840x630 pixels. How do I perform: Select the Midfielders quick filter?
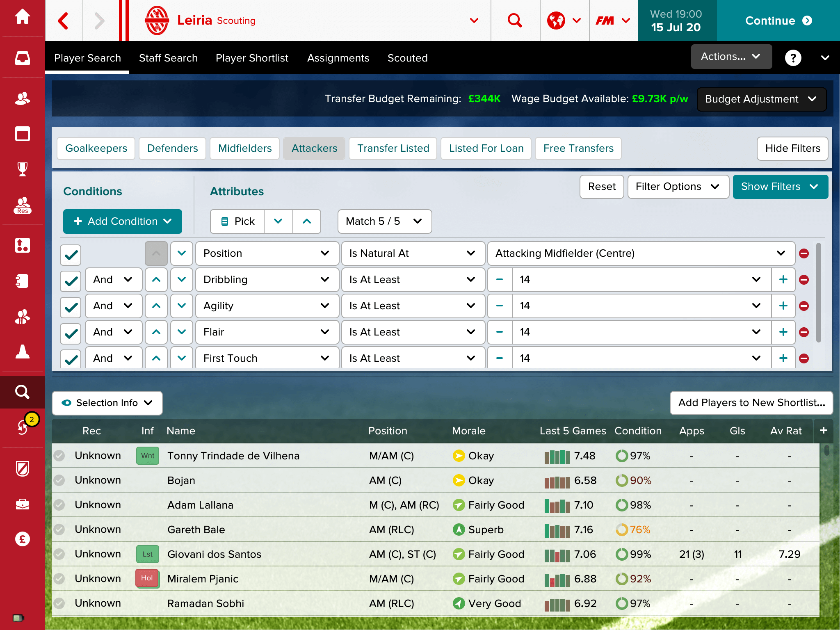pyautogui.click(x=245, y=148)
